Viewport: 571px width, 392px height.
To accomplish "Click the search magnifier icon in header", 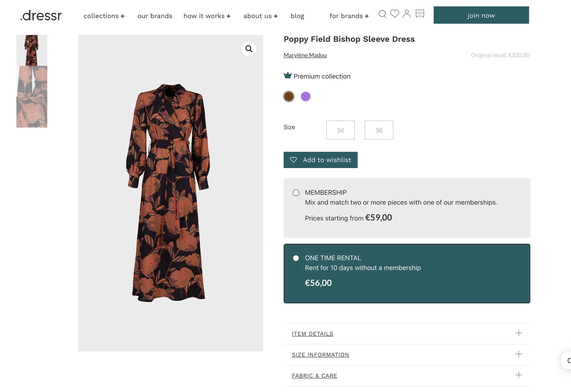I will 382,14.
